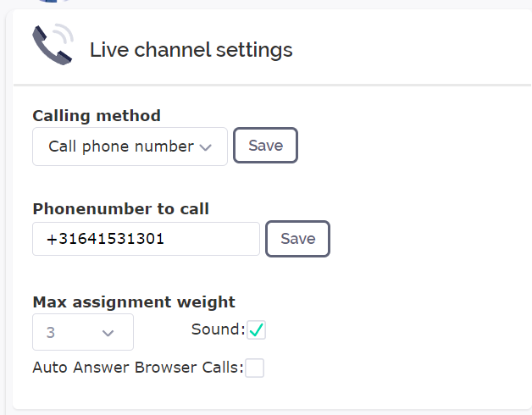The height and width of the screenshot is (415, 532).
Task: Click the Live channel settings heading
Action: click(191, 50)
